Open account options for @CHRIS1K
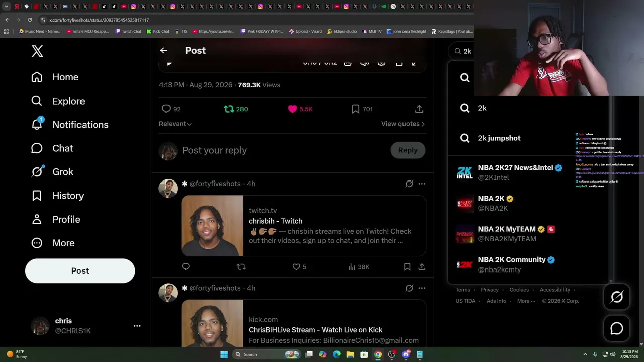The height and width of the screenshot is (362, 644). point(137,326)
